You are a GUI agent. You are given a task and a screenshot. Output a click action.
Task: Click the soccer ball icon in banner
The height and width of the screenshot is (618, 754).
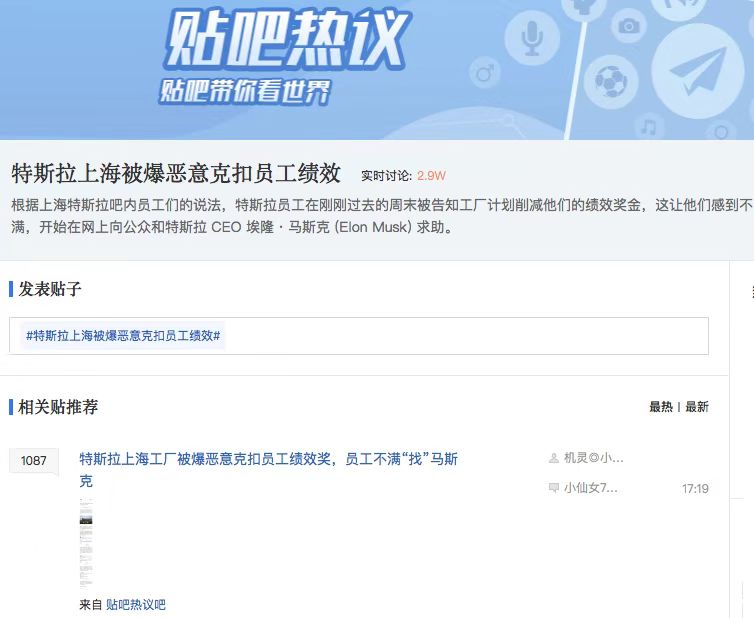[609, 81]
